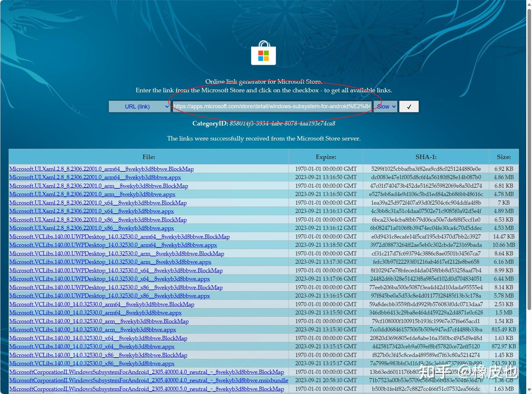Download VCLibs UWPDesktop arm appx file
The width and height of the screenshot is (532, 394).
tap(110, 262)
